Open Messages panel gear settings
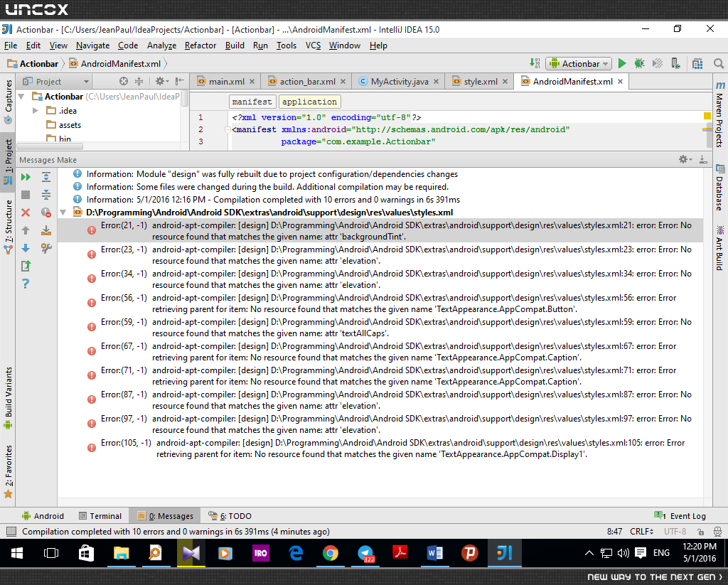728x585 pixels. tap(685, 159)
